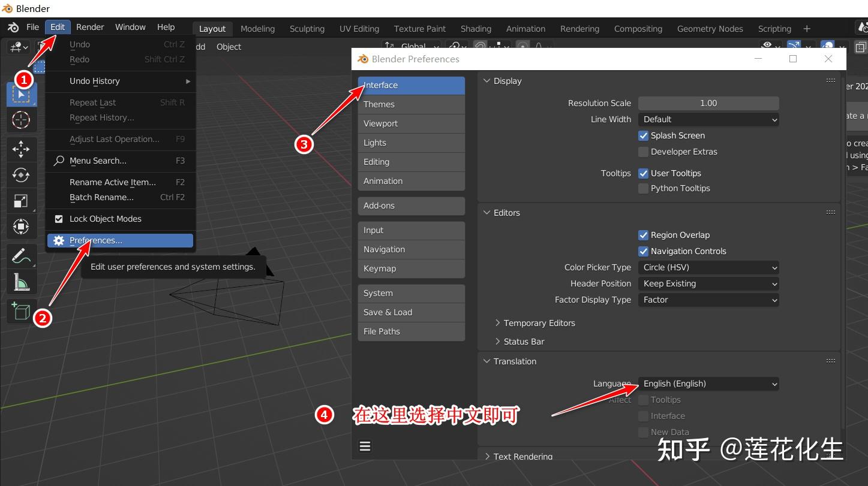The width and height of the screenshot is (868, 486).
Task: Check the New Data translation option
Action: click(644, 432)
